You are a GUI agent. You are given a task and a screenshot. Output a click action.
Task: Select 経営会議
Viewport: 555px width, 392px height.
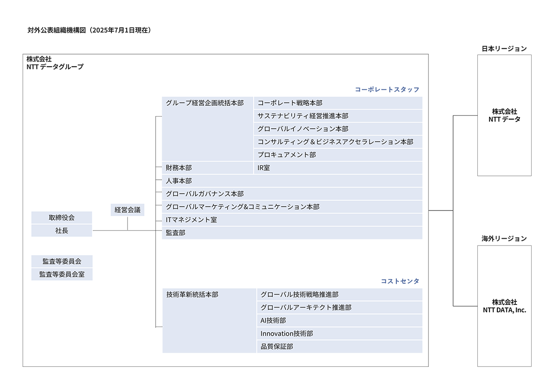128,210
